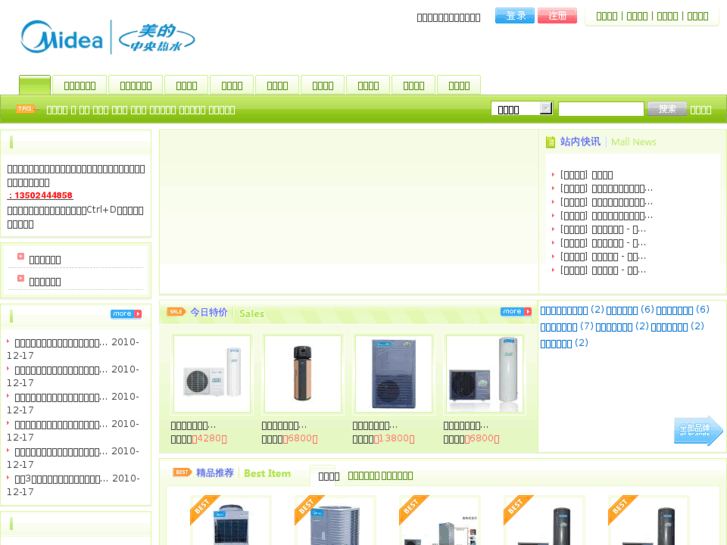
Task: Click the orange TAG icon
Action: pos(26,109)
